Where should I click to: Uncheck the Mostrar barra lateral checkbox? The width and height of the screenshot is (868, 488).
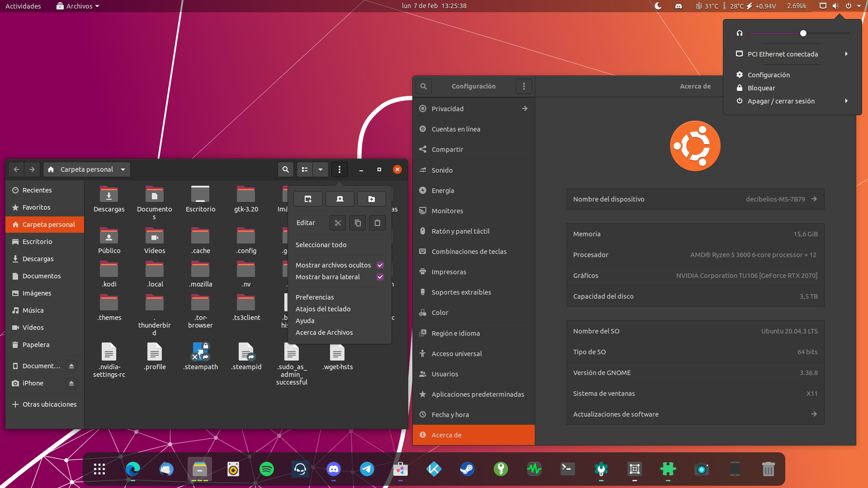tap(380, 277)
